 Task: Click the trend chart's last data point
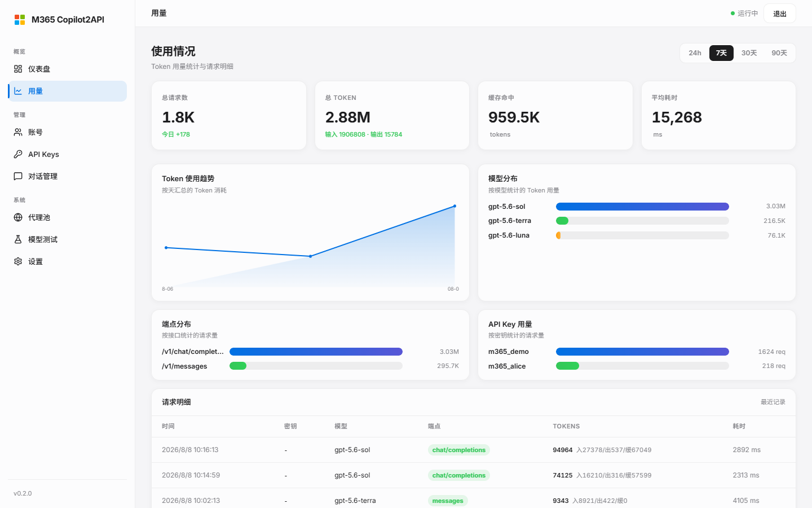(454, 206)
